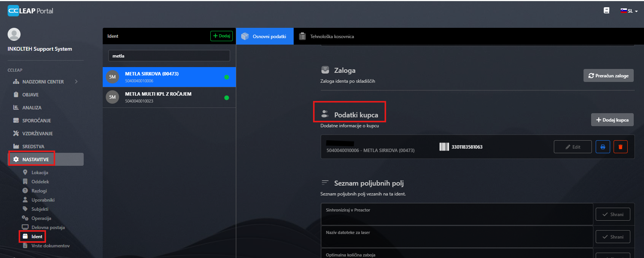Image resolution: width=644 pixels, height=258 pixels.
Task: Click the ident search field containing metla
Action: click(169, 56)
